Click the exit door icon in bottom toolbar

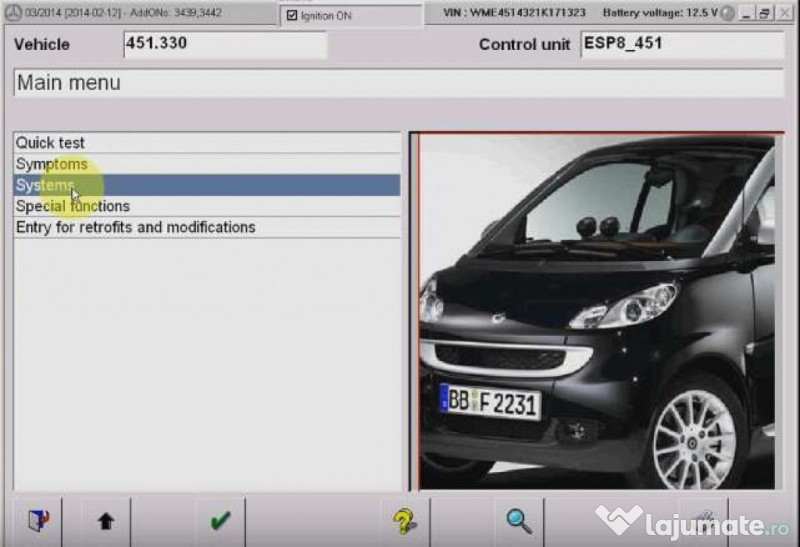37,520
